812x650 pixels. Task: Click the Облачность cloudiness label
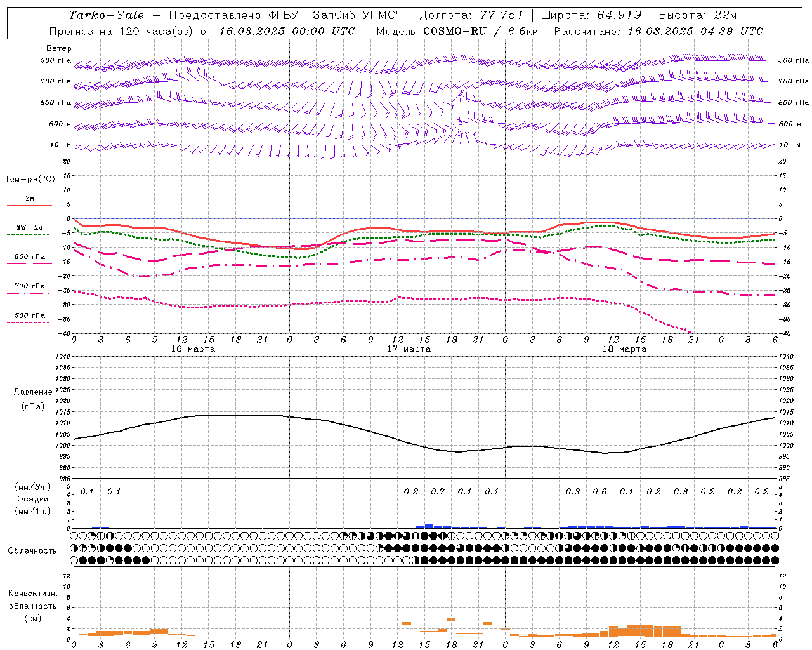click(x=32, y=550)
